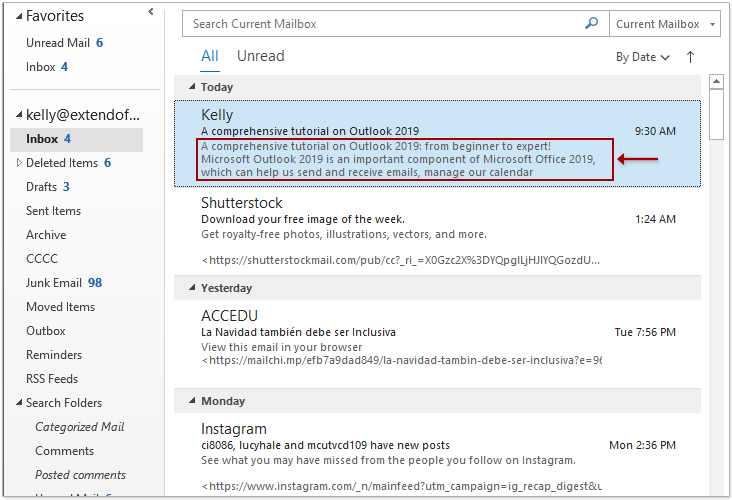The width and height of the screenshot is (732, 500).
Task: Open the Reminders folder
Action: point(54,355)
